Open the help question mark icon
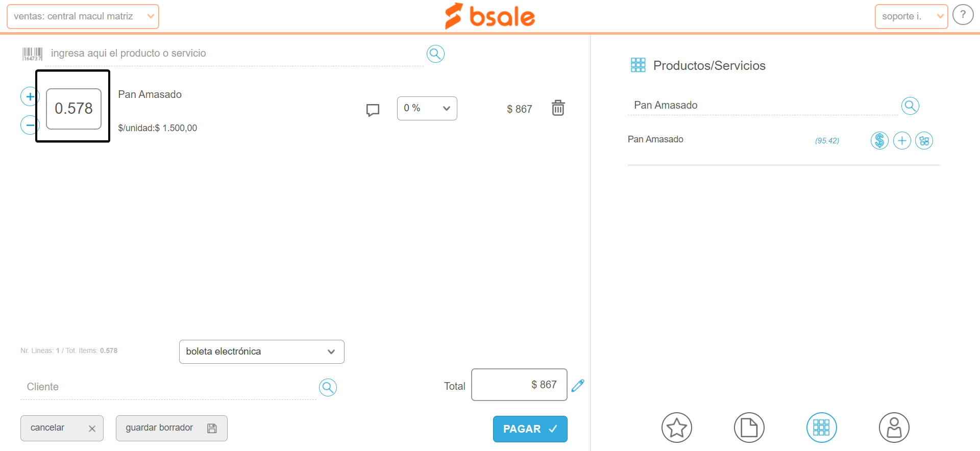The width and height of the screenshot is (980, 451). (x=963, y=15)
